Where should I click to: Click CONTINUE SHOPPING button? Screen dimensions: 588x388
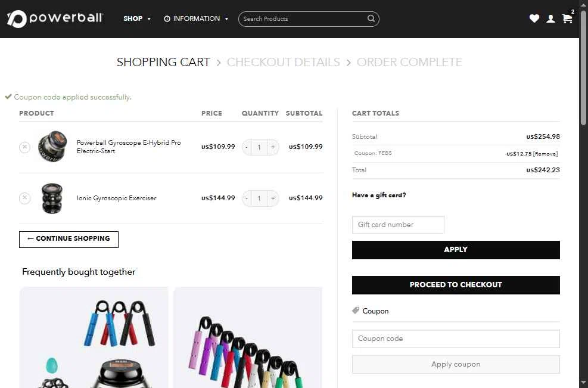(69, 239)
